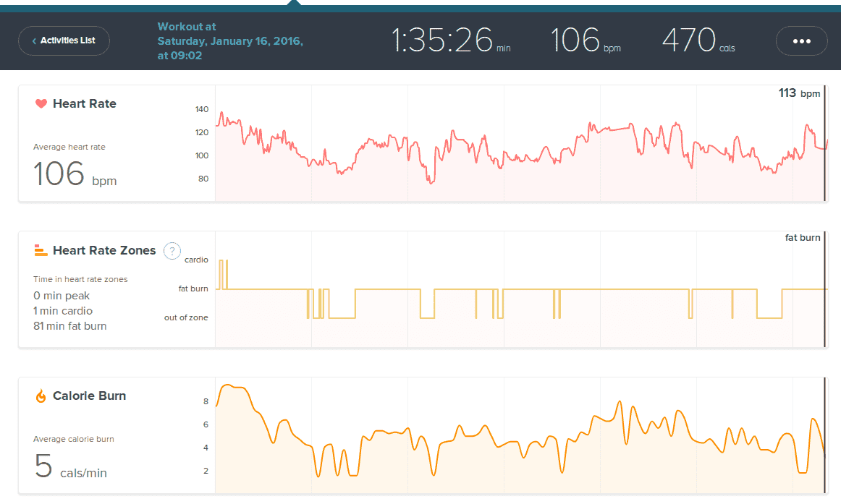The image size is (841, 504).
Task: Click the Heart Rate Zones panel title
Action: coord(104,251)
